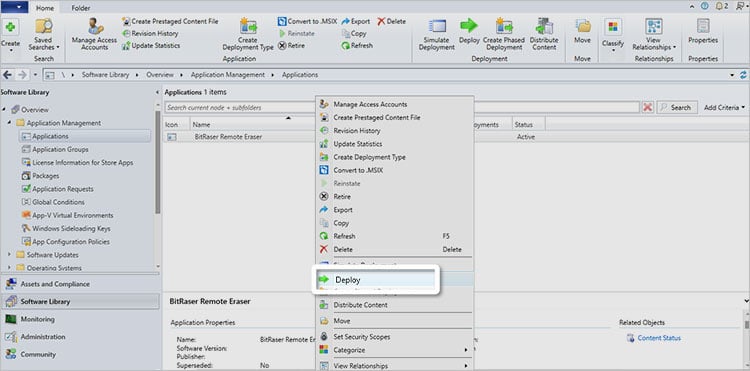
Task: Click the back navigation arrow
Action: click(x=7, y=75)
